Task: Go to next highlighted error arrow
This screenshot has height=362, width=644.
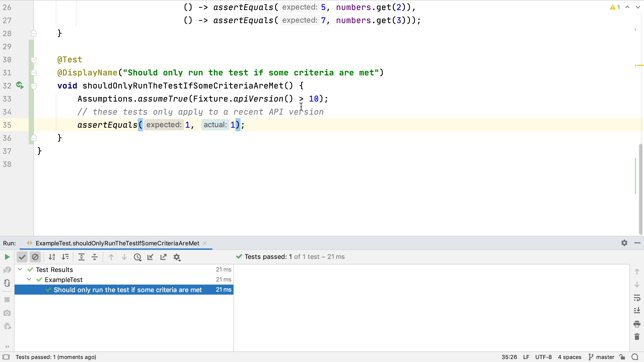Action: coord(638,7)
